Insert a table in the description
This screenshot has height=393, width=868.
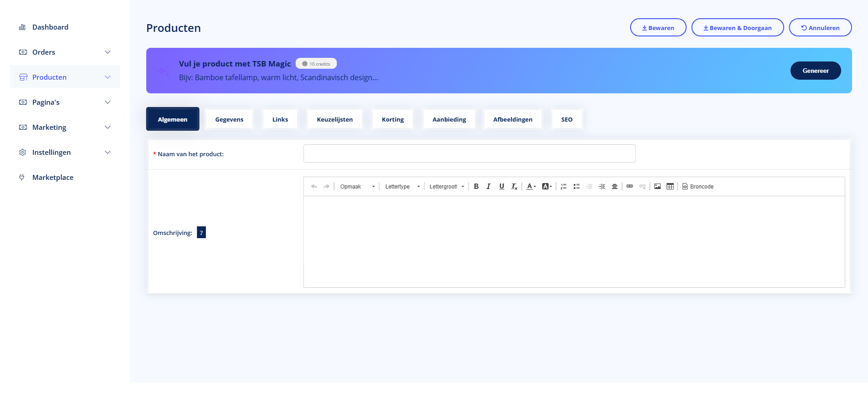(670, 187)
